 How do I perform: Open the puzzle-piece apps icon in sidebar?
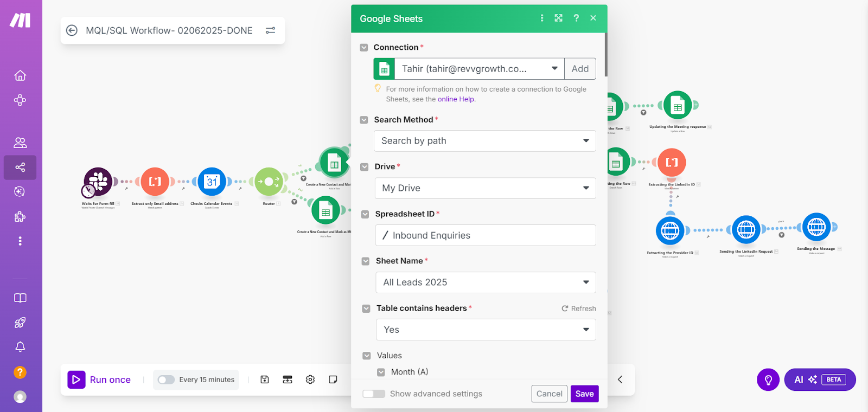(x=20, y=217)
